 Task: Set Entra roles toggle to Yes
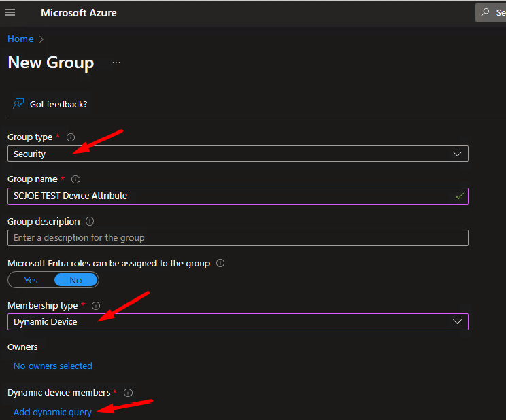tap(31, 280)
